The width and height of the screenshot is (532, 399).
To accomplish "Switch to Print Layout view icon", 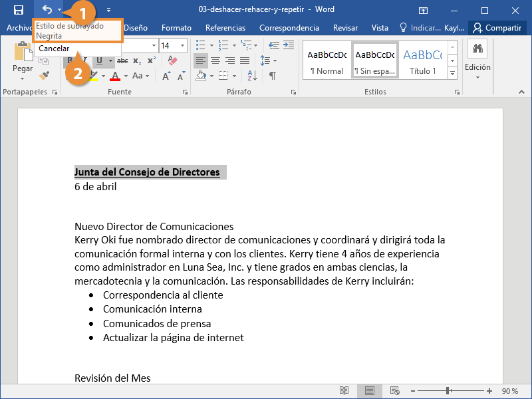I will 370,391.
